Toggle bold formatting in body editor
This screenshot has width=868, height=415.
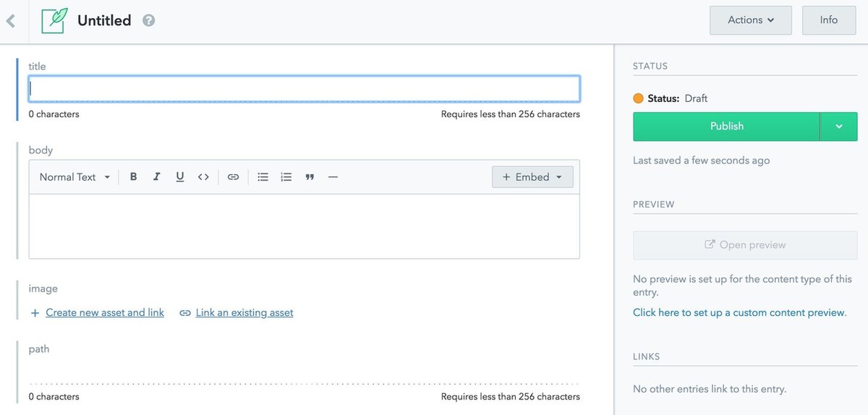[x=133, y=177]
